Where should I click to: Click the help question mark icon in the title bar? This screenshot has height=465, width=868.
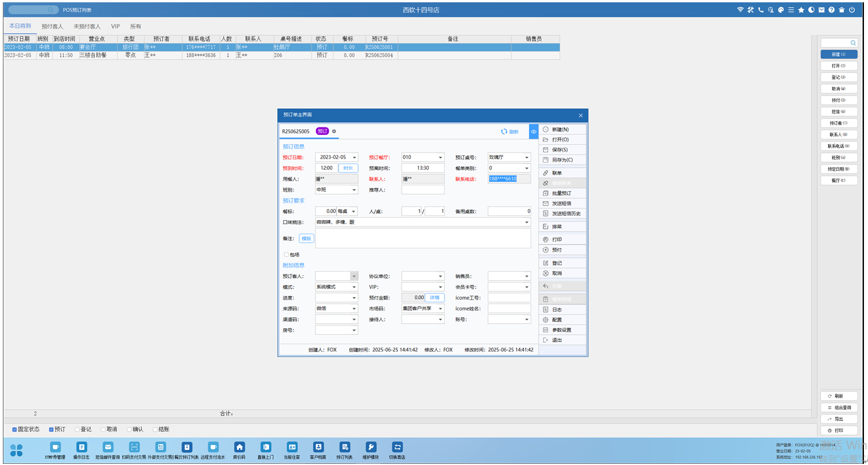832,10
